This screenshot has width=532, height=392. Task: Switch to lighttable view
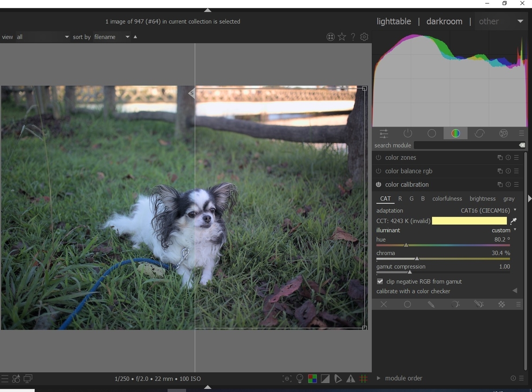394,21
